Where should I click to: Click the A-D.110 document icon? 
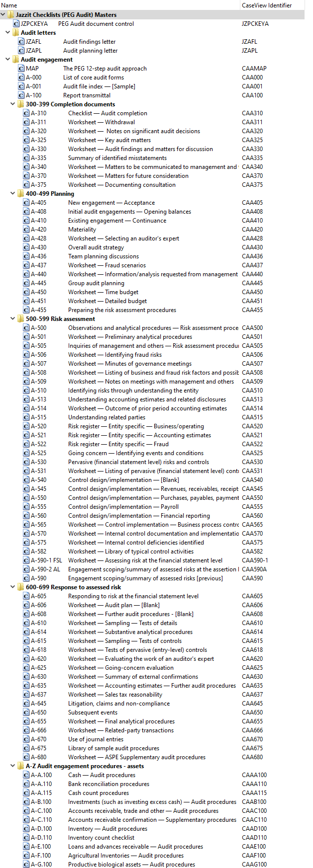click(26, 838)
